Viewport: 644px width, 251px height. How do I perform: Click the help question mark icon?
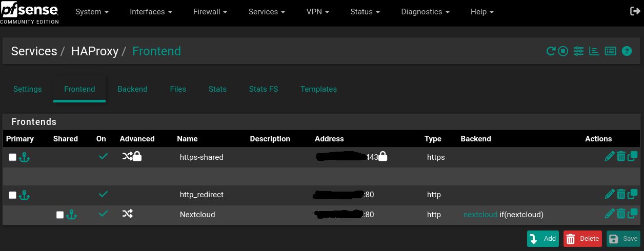627,51
